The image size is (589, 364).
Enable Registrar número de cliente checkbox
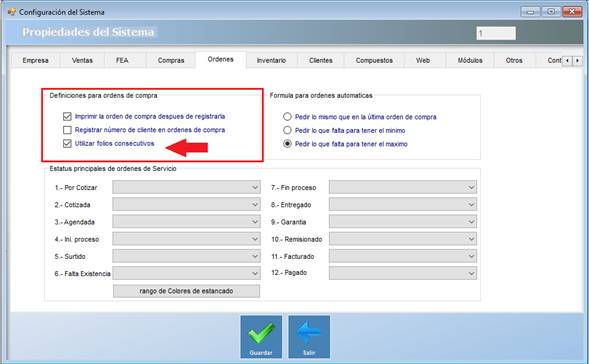tap(67, 130)
